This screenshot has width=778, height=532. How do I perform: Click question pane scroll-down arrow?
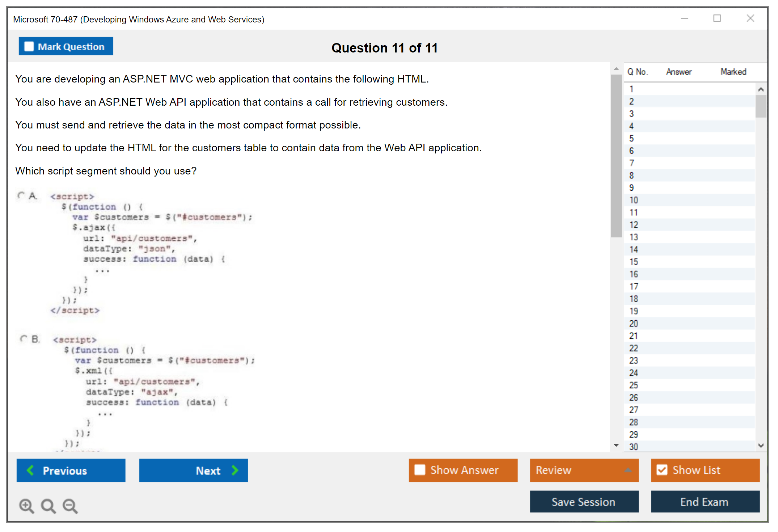click(x=616, y=445)
